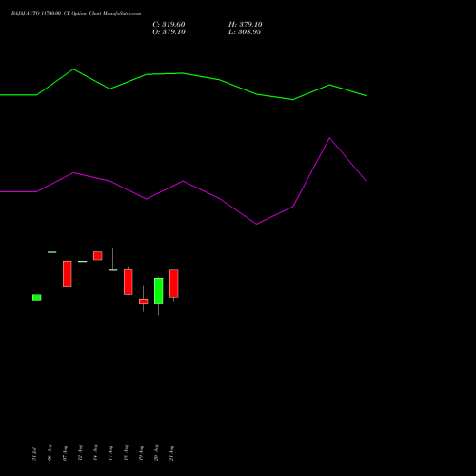The width and height of the screenshot is (476, 476).
Task: Click the last red candlestick above 21 Aug
Action: click(174, 284)
